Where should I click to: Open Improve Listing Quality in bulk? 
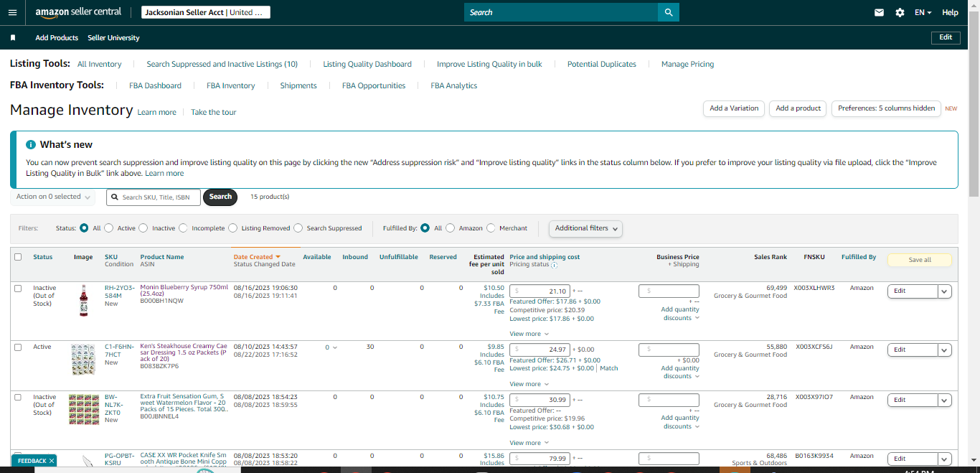tap(489, 64)
